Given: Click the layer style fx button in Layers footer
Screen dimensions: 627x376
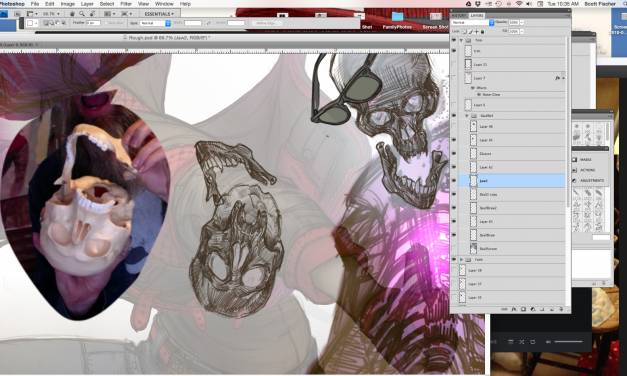Looking at the screenshot, I should coord(514,309).
